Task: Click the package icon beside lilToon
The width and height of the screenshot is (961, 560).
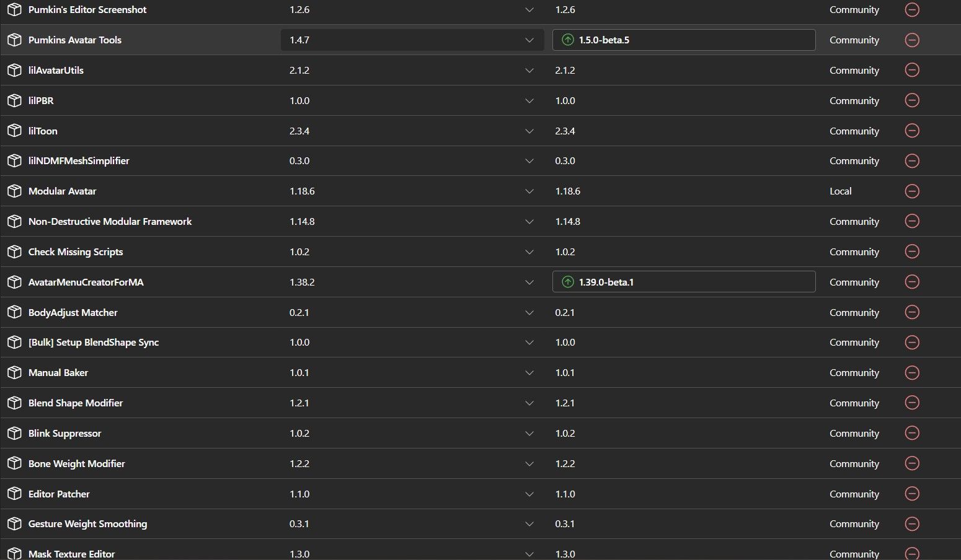Action: point(14,131)
